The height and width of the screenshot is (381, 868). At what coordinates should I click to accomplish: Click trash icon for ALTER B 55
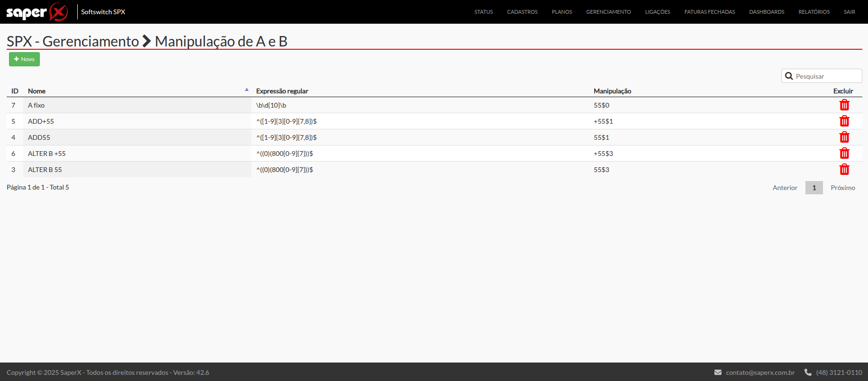point(844,170)
